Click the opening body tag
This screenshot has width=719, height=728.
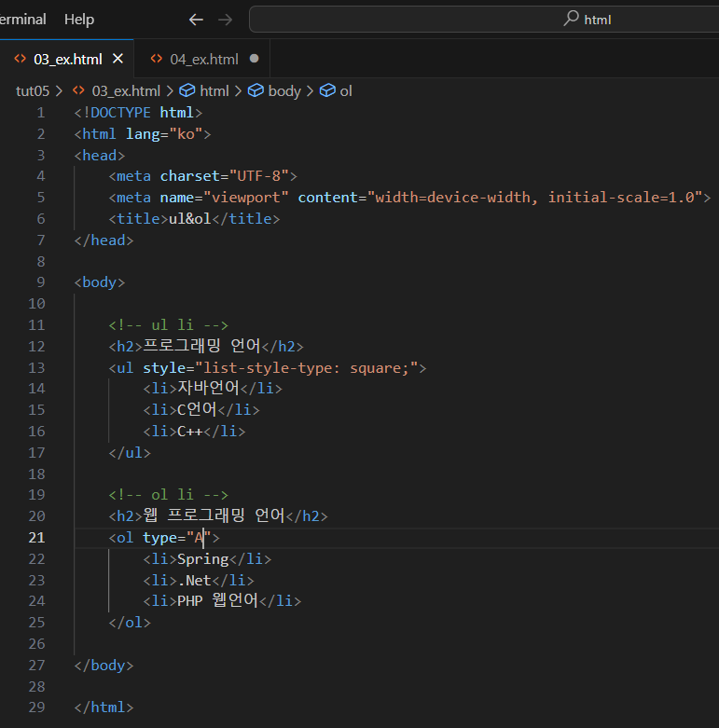100,282
